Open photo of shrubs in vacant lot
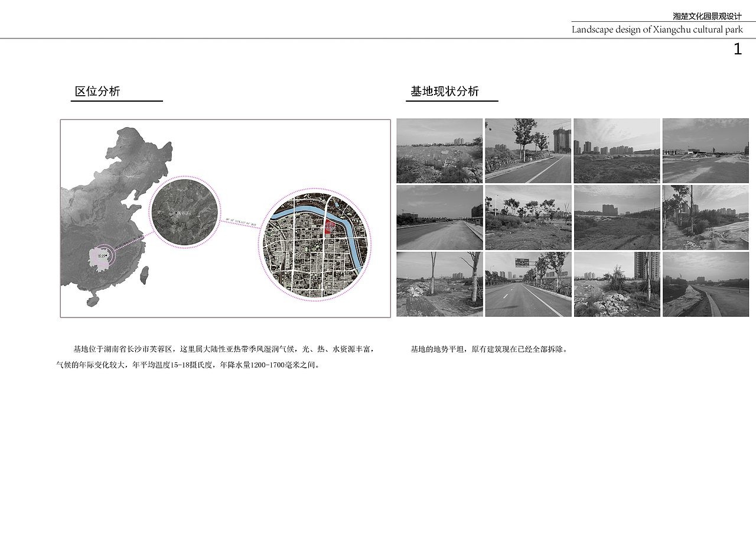This screenshot has width=756, height=535. 528,218
